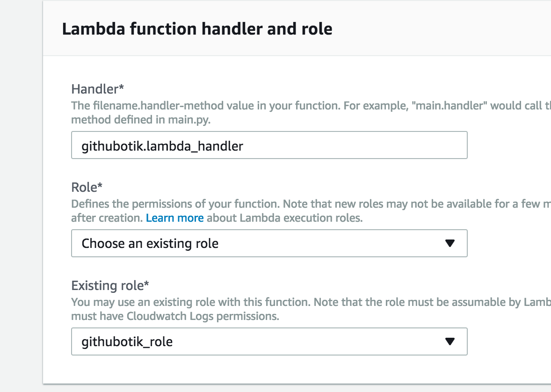Click the 'Handler*' field label
The image size is (551, 392).
point(98,89)
